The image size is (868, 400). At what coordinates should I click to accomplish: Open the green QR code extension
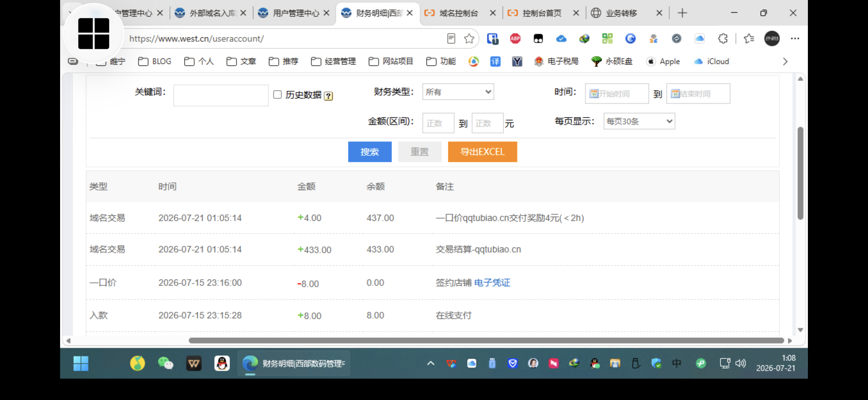coord(607,39)
